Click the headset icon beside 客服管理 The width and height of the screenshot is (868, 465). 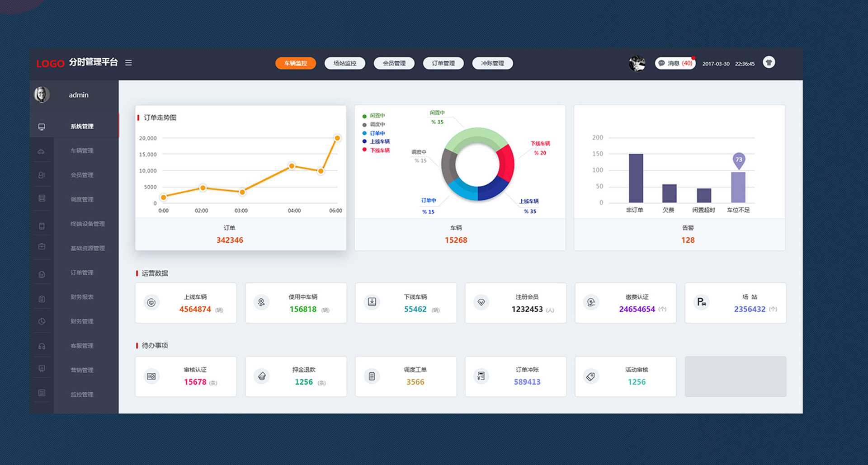click(42, 346)
